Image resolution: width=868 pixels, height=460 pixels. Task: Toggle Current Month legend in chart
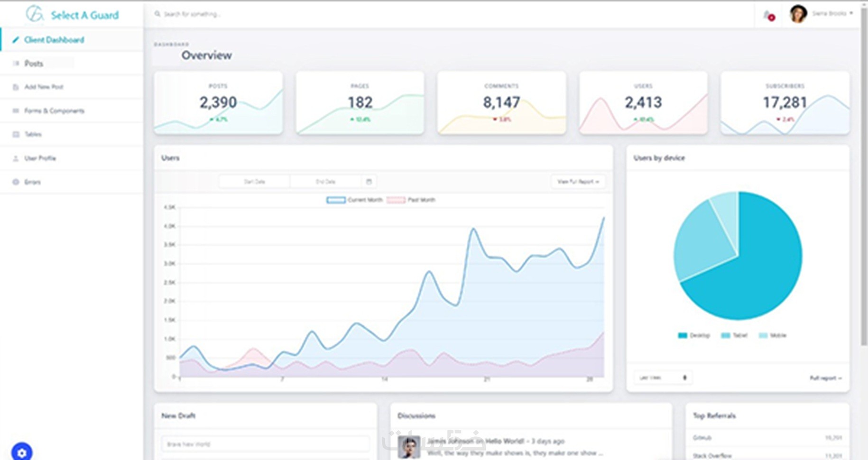tap(354, 200)
